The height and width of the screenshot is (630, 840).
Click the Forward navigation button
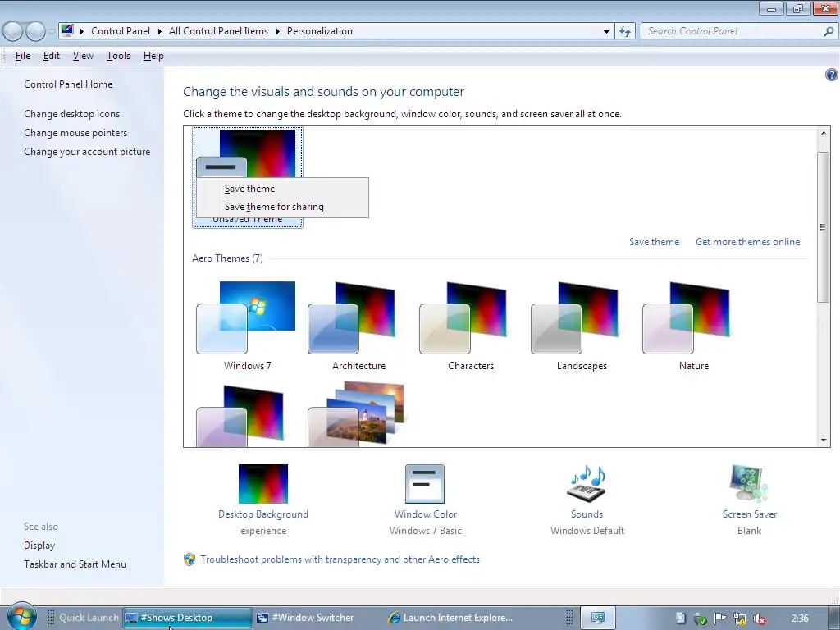(x=36, y=31)
